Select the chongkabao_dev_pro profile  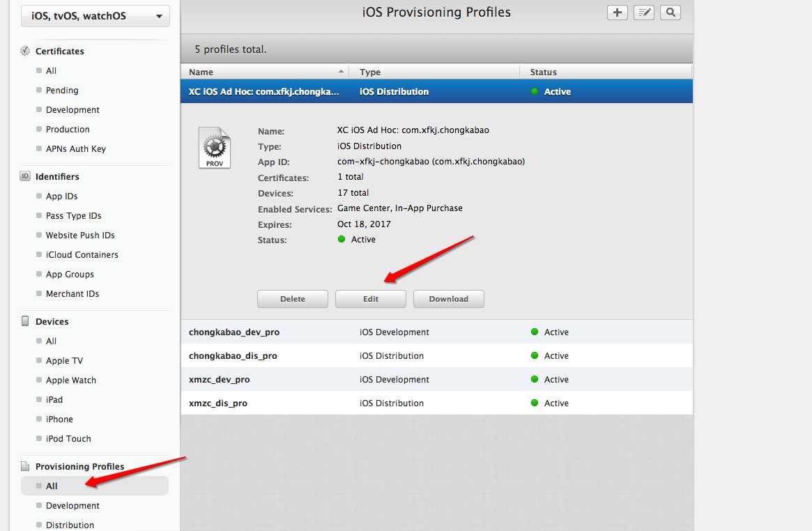(x=436, y=332)
